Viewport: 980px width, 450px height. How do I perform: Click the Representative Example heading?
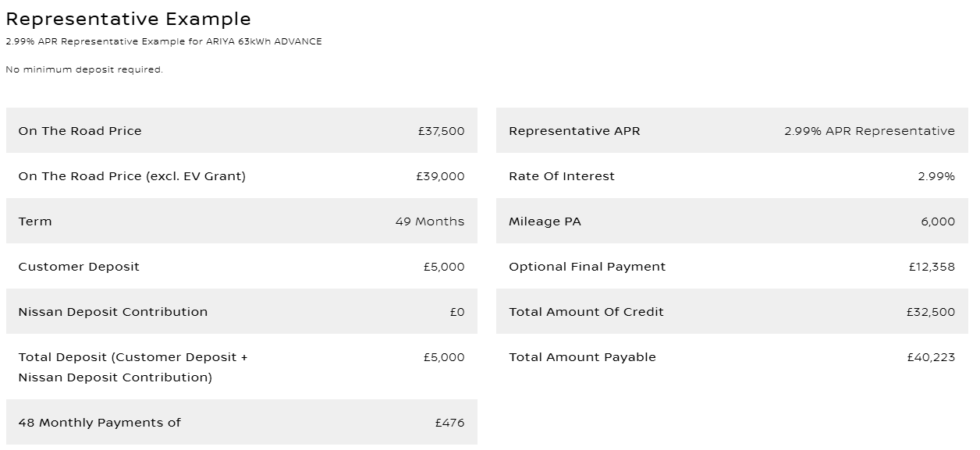(x=128, y=19)
